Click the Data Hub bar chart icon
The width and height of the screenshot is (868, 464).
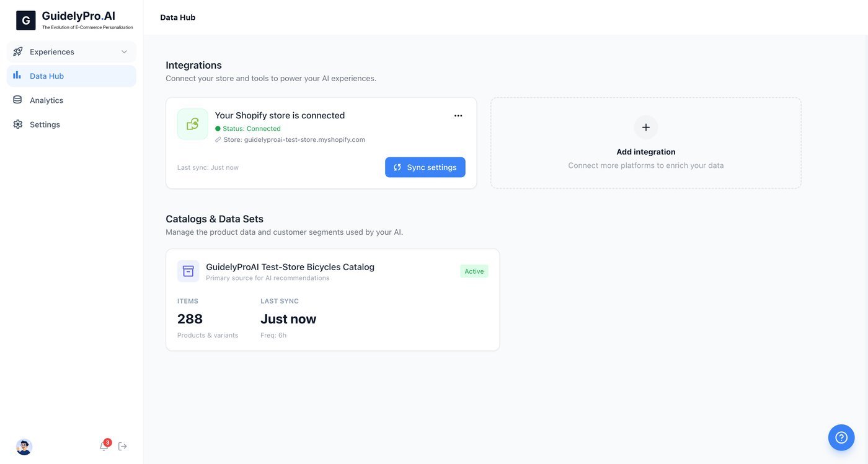point(17,76)
